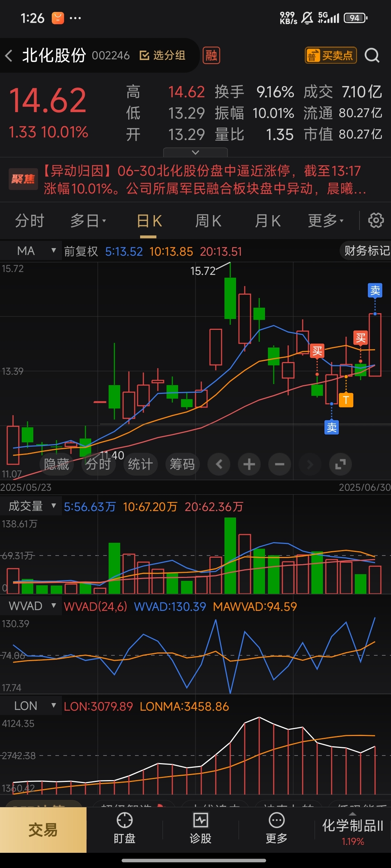Tap end date 2025/06/30

[x=365, y=487]
